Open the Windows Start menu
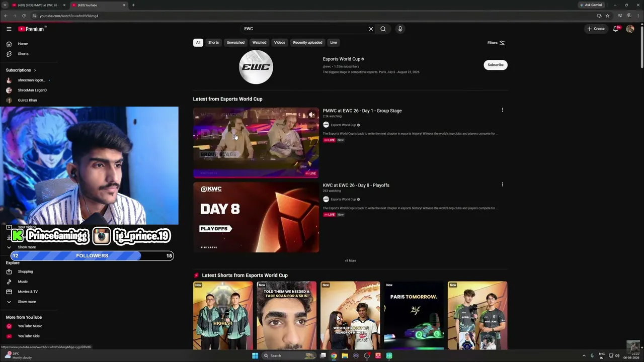 (x=255, y=355)
